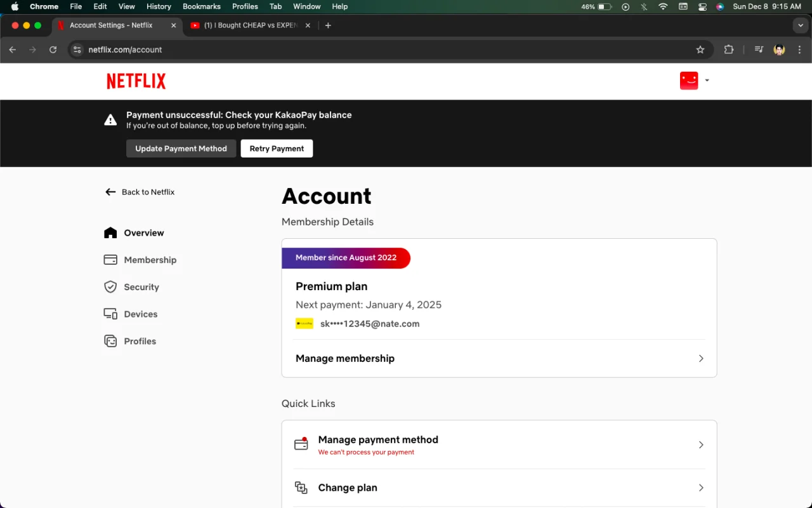Click 'Next payment: January 4, 2025' text
Viewport: 812px width, 508px height.
[x=369, y=305]
